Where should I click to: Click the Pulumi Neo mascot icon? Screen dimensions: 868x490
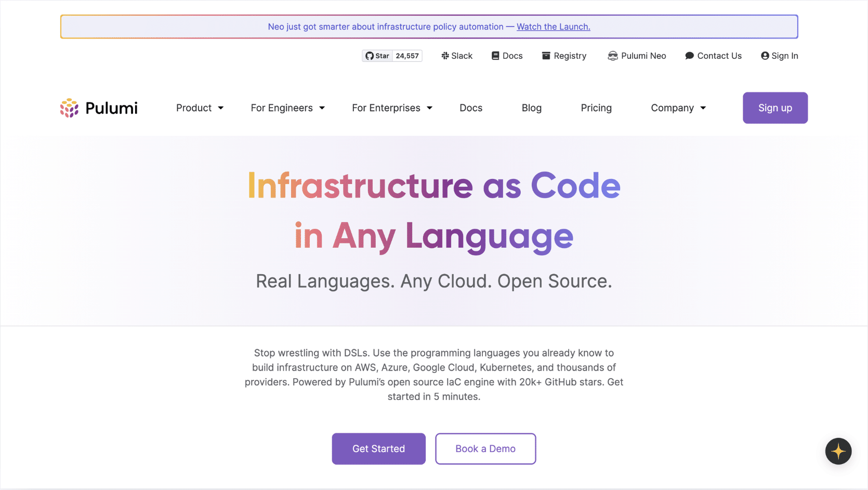click(x=613, y=56)
